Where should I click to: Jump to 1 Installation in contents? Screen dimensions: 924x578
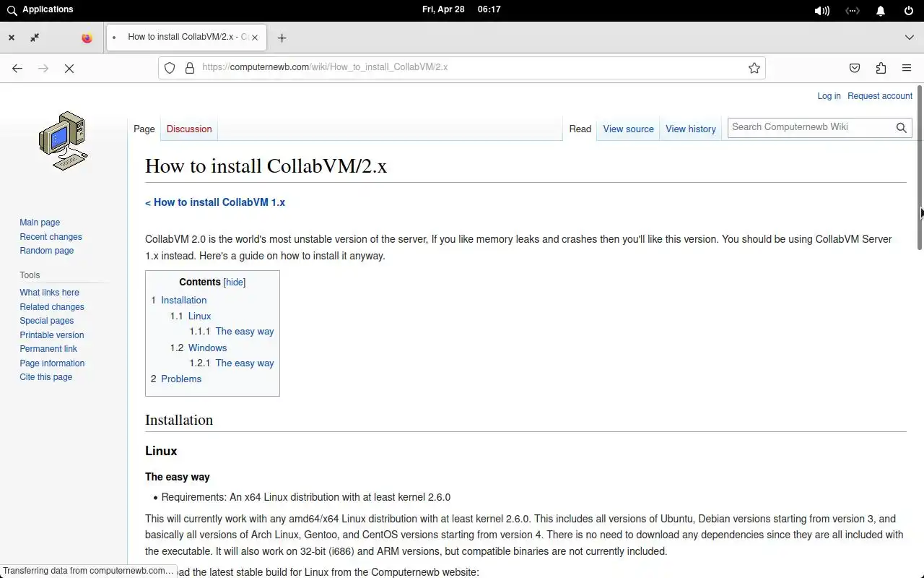(179, 300)
